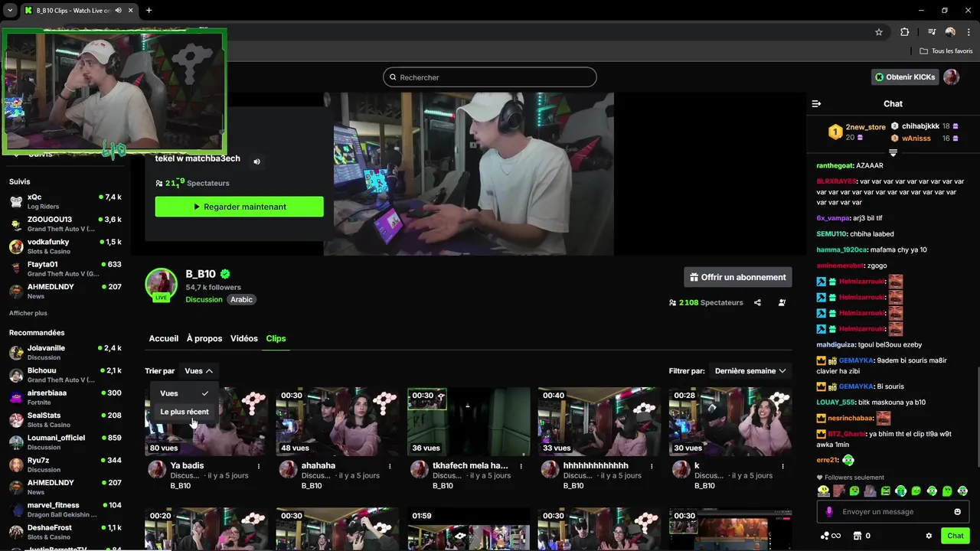Collapse the Vues sort dropdown

click(198, 370)
